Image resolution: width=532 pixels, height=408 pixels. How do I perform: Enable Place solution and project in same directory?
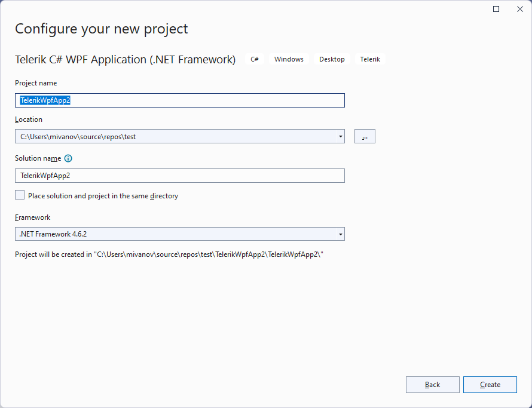(19, 195)
